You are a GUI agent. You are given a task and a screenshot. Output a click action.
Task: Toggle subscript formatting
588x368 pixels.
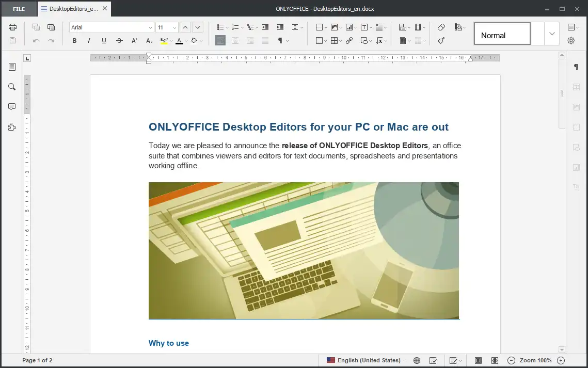click(x=149, y=40)
